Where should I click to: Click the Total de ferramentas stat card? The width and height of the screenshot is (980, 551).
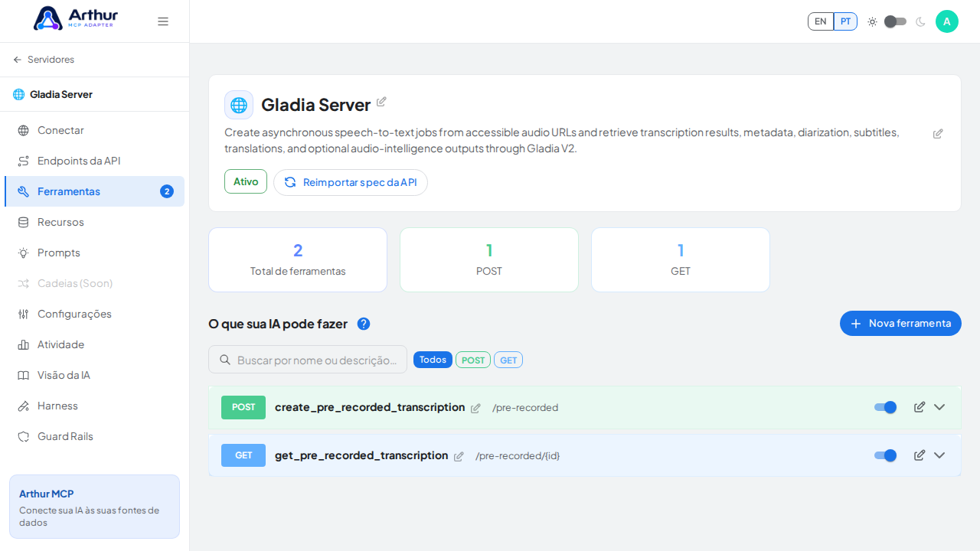point(298,259)
